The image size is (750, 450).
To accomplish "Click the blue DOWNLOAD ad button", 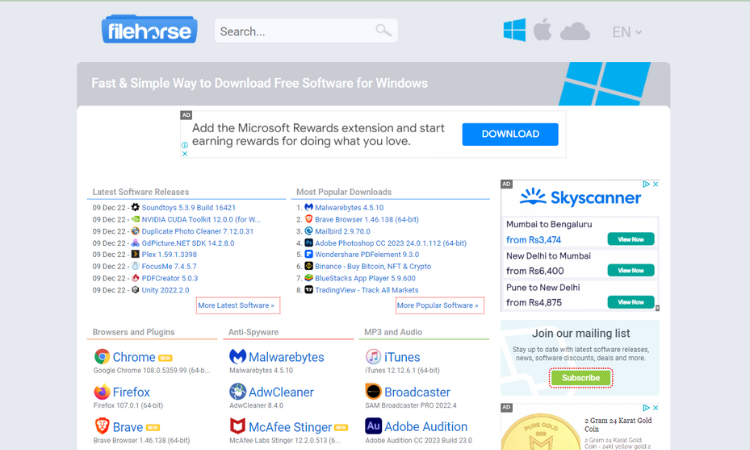I will [x=510, y=134].
